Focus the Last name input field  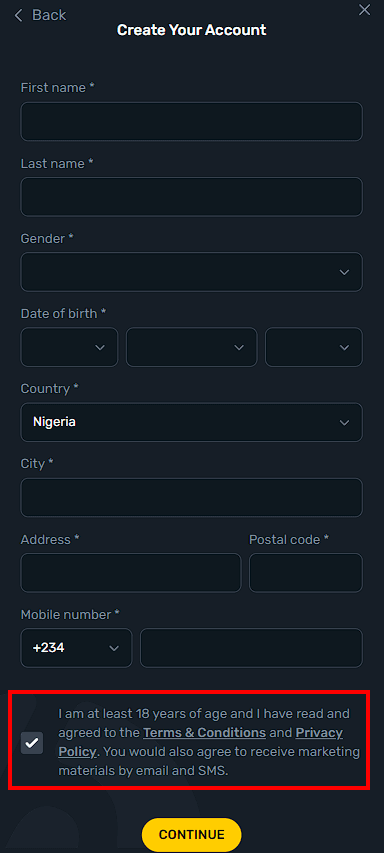click(x=191, y=196)
